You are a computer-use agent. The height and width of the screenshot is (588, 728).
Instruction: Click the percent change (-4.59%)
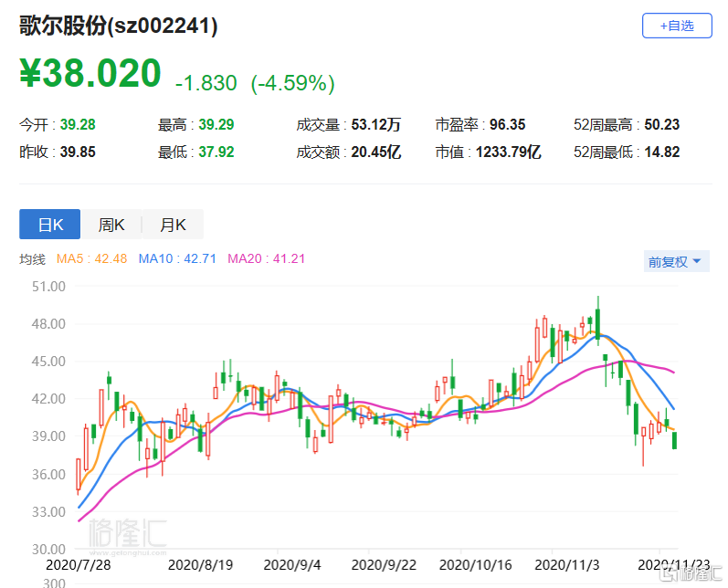[292, 83]
